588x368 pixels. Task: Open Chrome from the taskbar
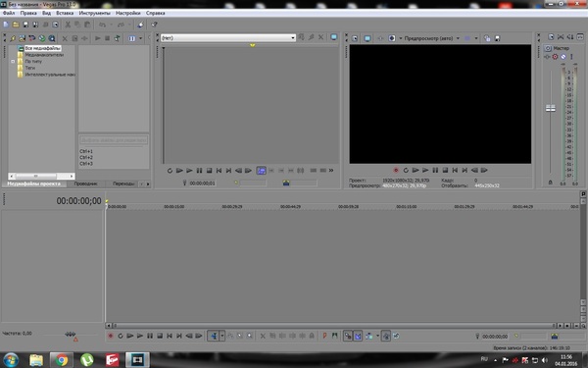[x=61, y=360]
